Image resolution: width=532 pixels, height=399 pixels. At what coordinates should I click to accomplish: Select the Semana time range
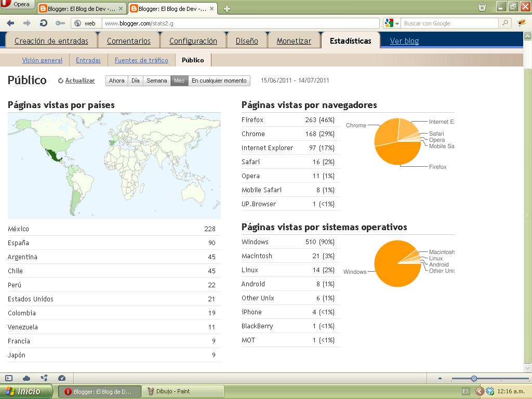[x=157, y=81]
